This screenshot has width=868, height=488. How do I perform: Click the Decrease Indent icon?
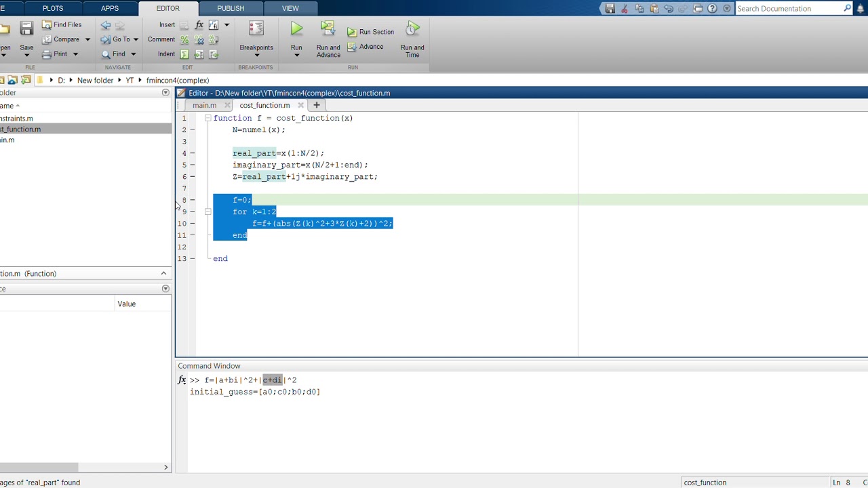[x=214, y=54]
